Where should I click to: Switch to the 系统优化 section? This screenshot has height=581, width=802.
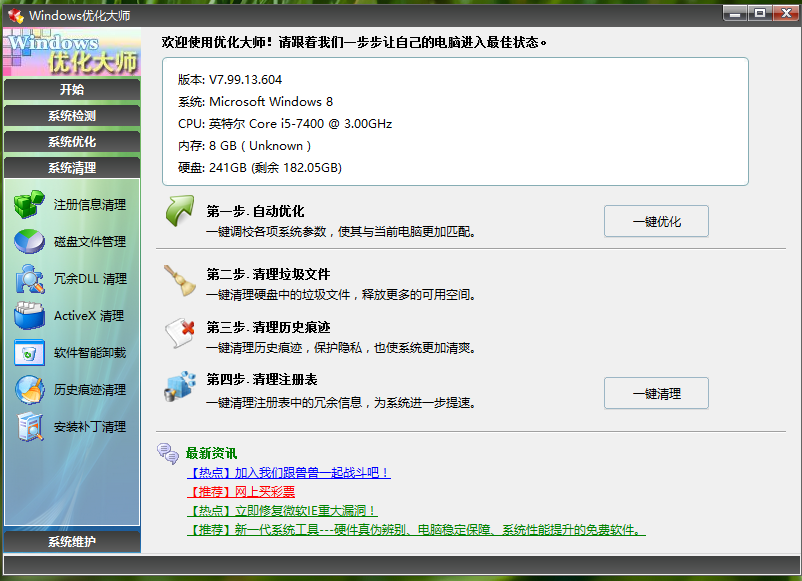tap(71, 141)
